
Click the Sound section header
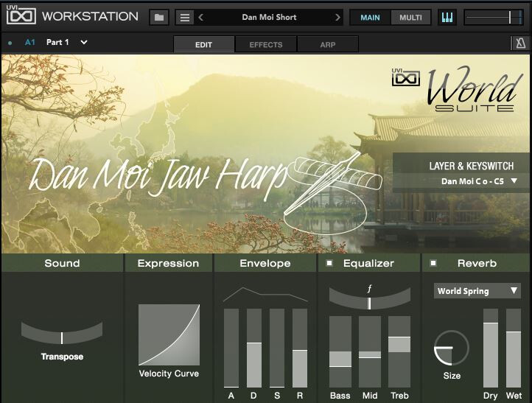[x=62, y=263]
